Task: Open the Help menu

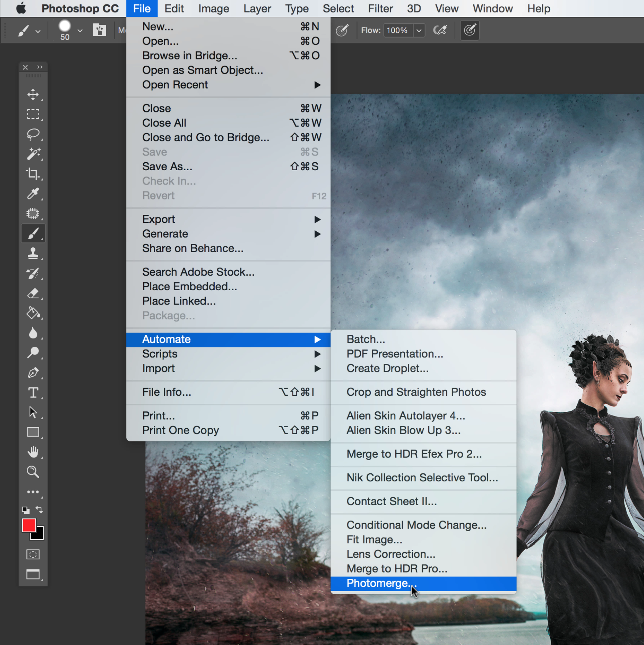Action: pyautogui.click(x=538, y=8)
